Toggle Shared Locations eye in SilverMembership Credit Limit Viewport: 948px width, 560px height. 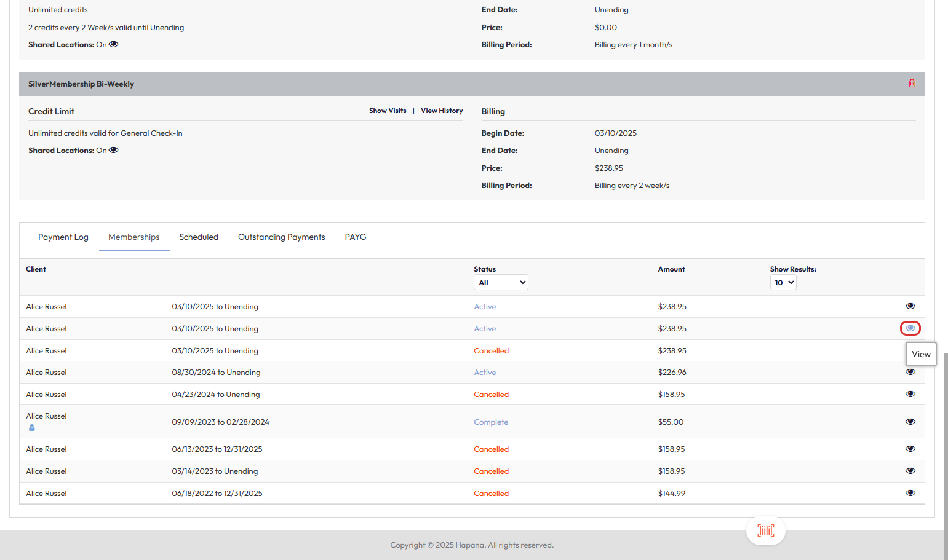click(x=114, y=150)
